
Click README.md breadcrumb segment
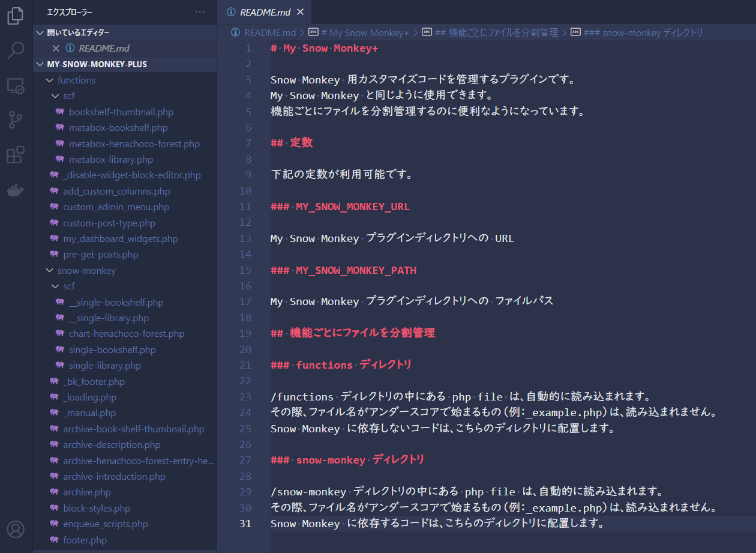coord(264,32)
